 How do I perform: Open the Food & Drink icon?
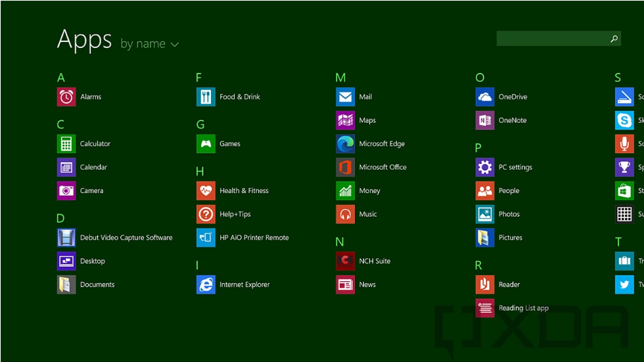206,97
